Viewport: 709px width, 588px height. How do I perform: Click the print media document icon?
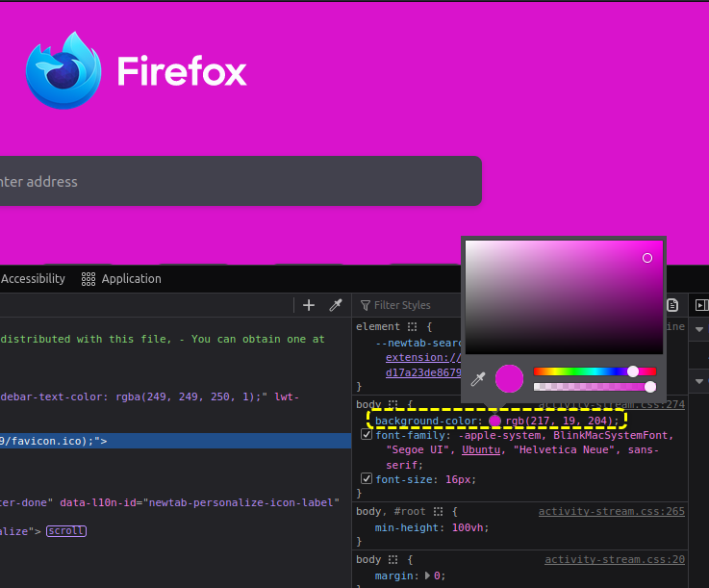(672, 305)
